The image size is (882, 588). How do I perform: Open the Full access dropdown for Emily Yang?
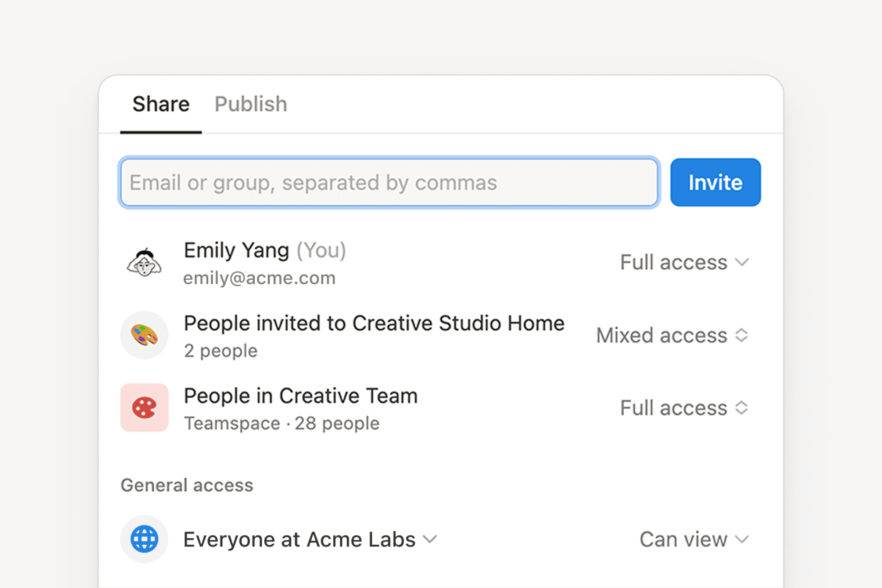click(x=685, y=262)
